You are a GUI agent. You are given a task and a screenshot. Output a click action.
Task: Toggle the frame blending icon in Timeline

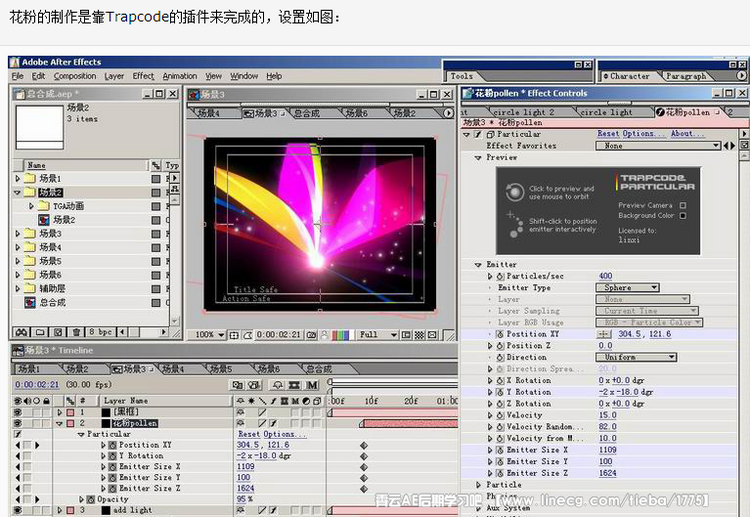294,385
